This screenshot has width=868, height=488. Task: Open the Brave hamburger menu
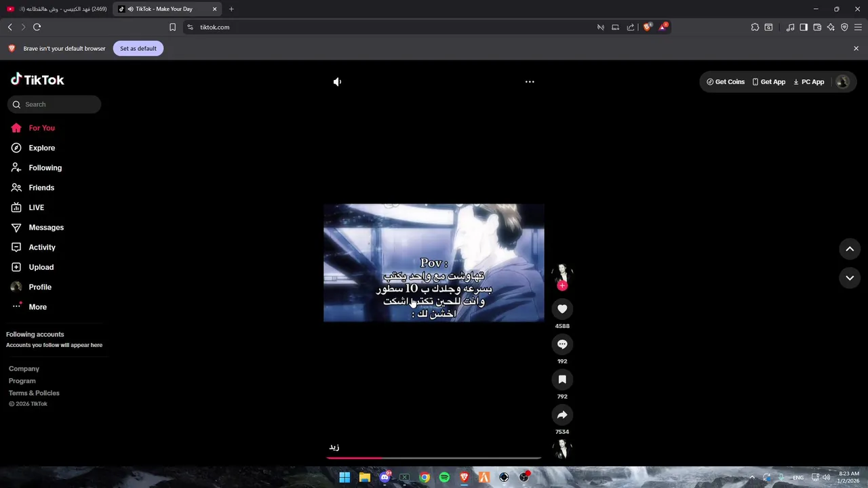click(858, 27)
